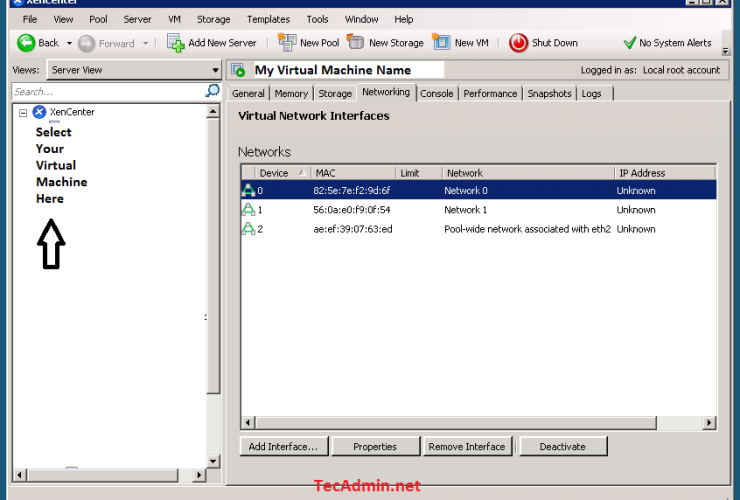Click the Back navigation arrow icon
The width and height of the screenshot is (740, 500).
[26, 43]
